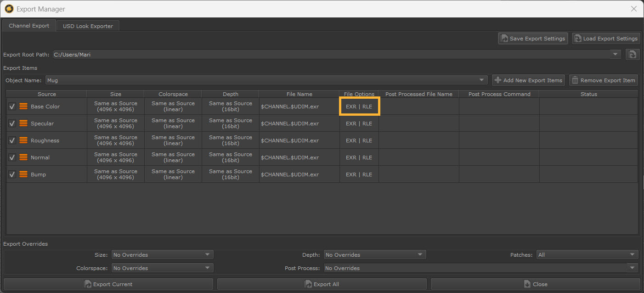The image size is (644, 293).
Task: Click the Base Color channel stack icon
Action: point(23,107)
